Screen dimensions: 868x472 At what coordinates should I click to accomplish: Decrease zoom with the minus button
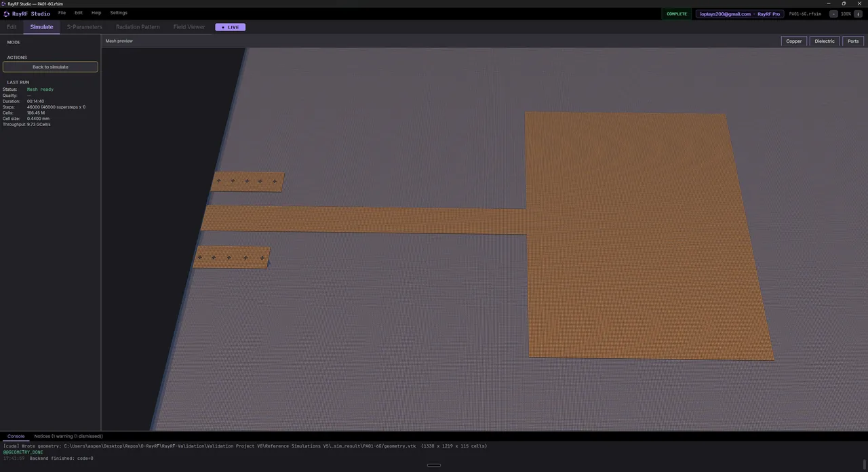point(833,14)
